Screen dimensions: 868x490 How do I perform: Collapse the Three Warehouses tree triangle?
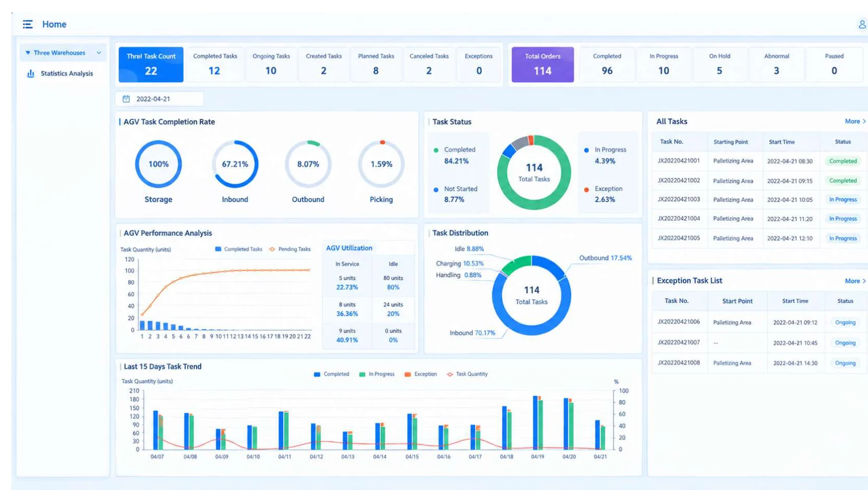click(x=28, y=53)
